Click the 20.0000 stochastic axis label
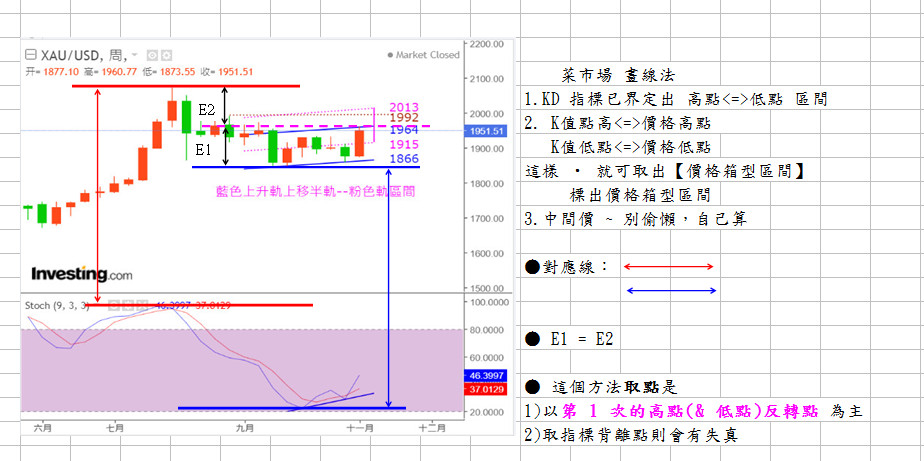924x461 pixels. pos(487,412)
